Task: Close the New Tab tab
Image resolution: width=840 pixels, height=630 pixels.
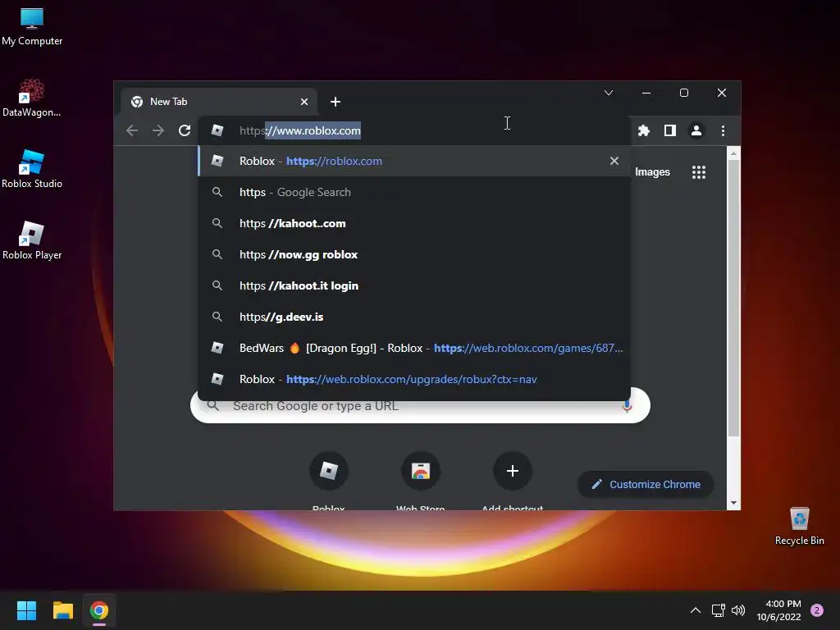Action: tap(304, 102)
